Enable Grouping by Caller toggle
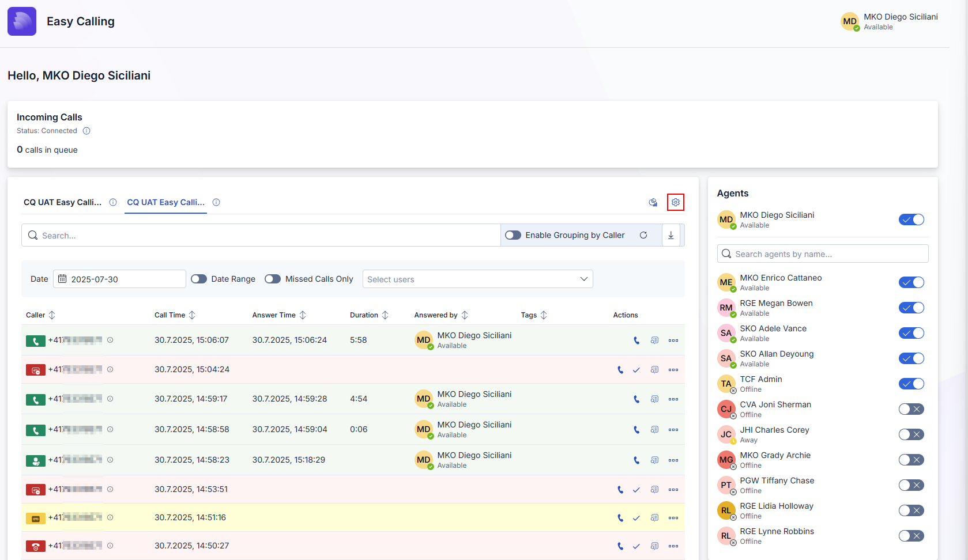Screen dimensions: 968x560 tap(513, 235)
